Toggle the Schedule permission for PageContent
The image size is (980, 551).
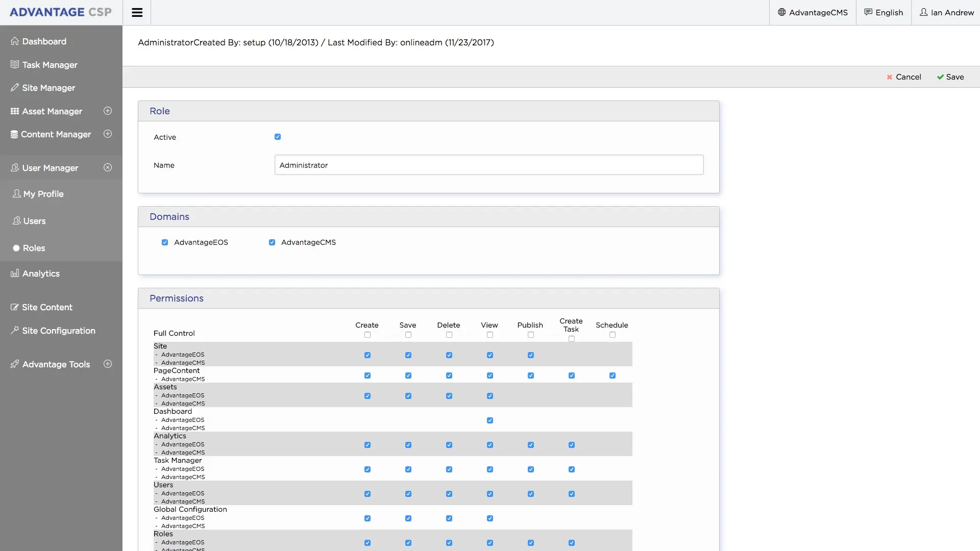click(612, 375)
